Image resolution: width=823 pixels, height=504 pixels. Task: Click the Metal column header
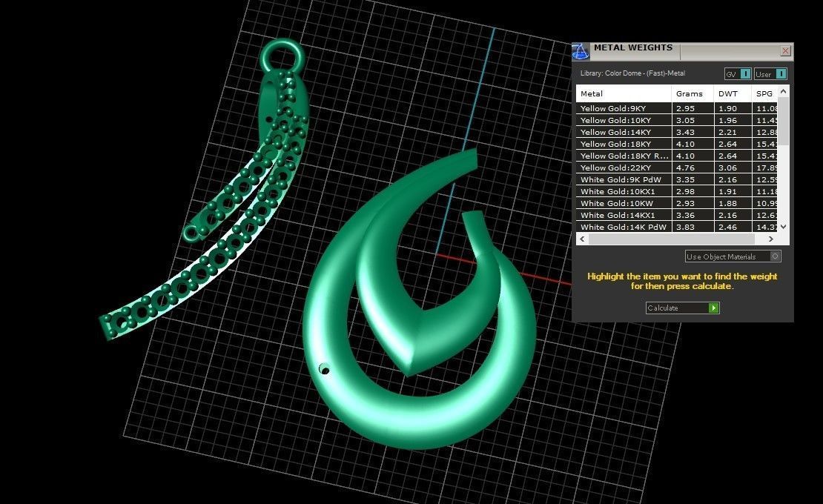pyautogui.click(x=624, y=93)
